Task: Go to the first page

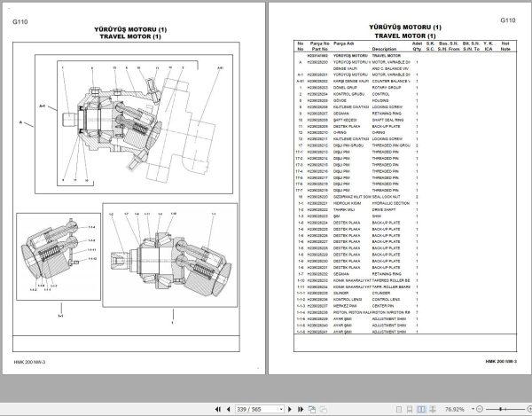Action: [218, 409]
